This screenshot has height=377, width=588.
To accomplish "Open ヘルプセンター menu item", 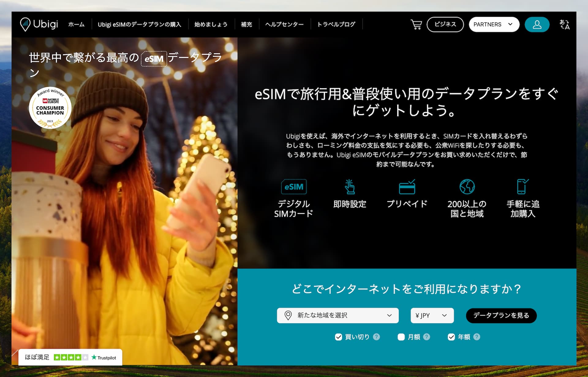I will point(285,25).
